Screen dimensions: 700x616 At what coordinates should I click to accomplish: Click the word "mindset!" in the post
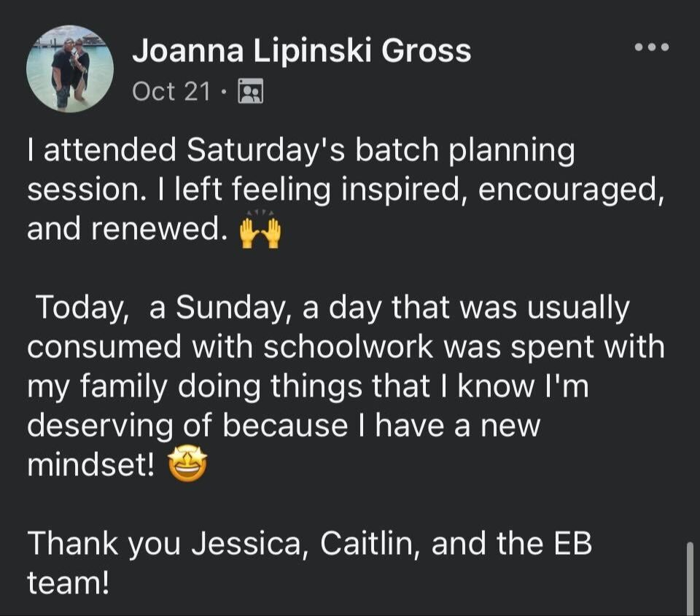pyautogui.click(x=90, y=464)
